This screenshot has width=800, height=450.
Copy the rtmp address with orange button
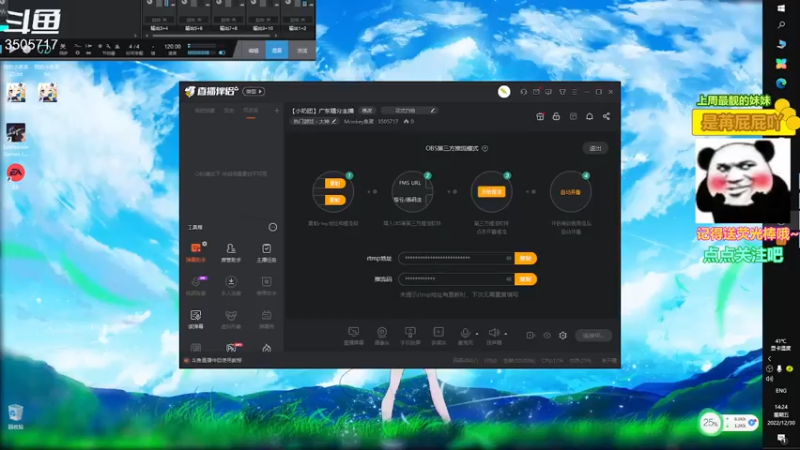[526, 258]
